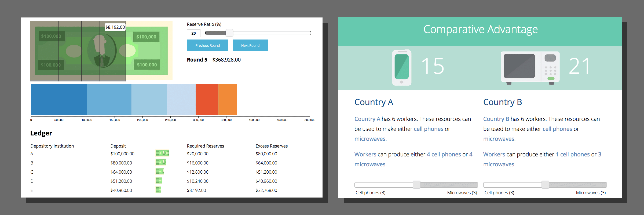
Task: Click the cell phone icon
Action: [x=401, y=67]
